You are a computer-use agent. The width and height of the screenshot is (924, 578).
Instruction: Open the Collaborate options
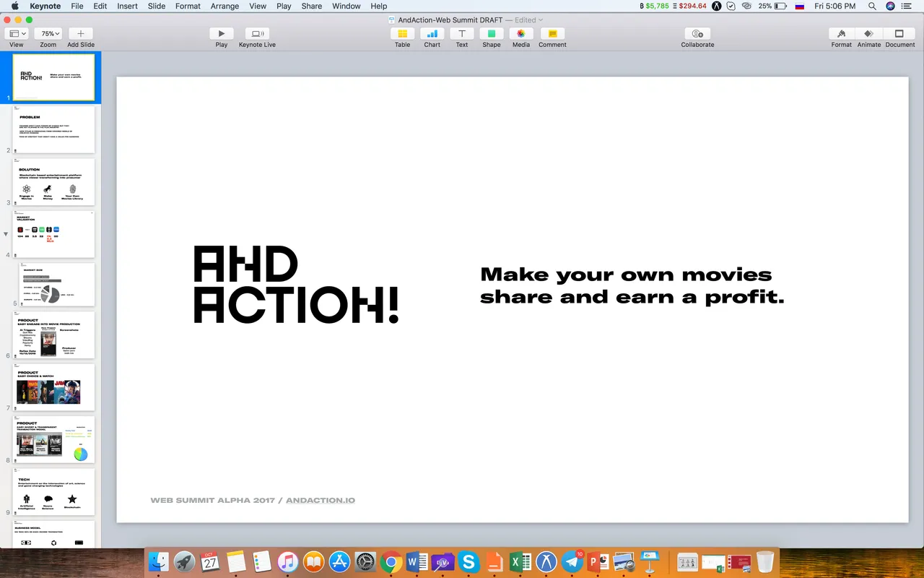697,33
